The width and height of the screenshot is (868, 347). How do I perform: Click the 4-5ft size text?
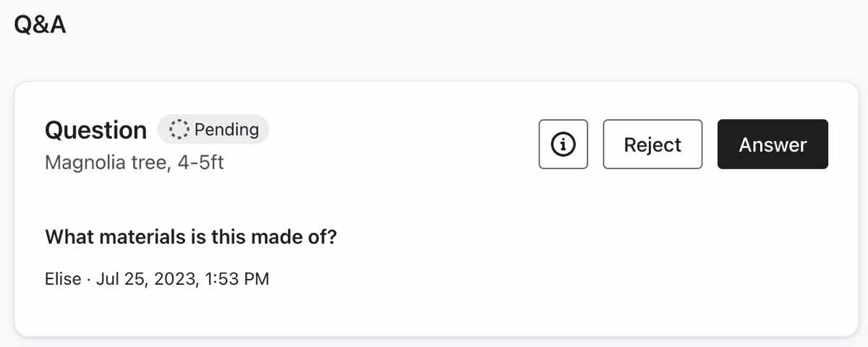point(200,163)
